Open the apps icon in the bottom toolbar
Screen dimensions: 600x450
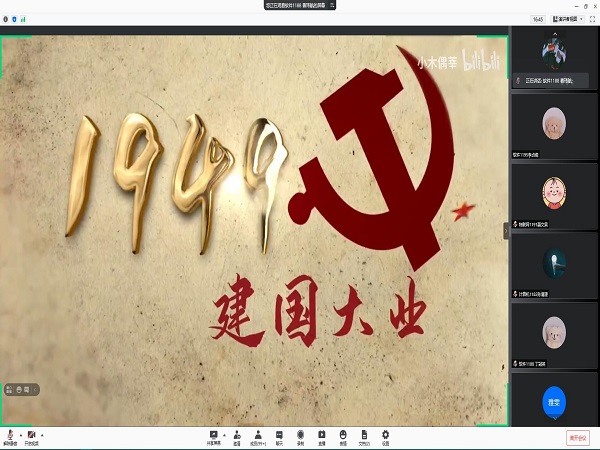pyautogui.click(x=343, y=435)
